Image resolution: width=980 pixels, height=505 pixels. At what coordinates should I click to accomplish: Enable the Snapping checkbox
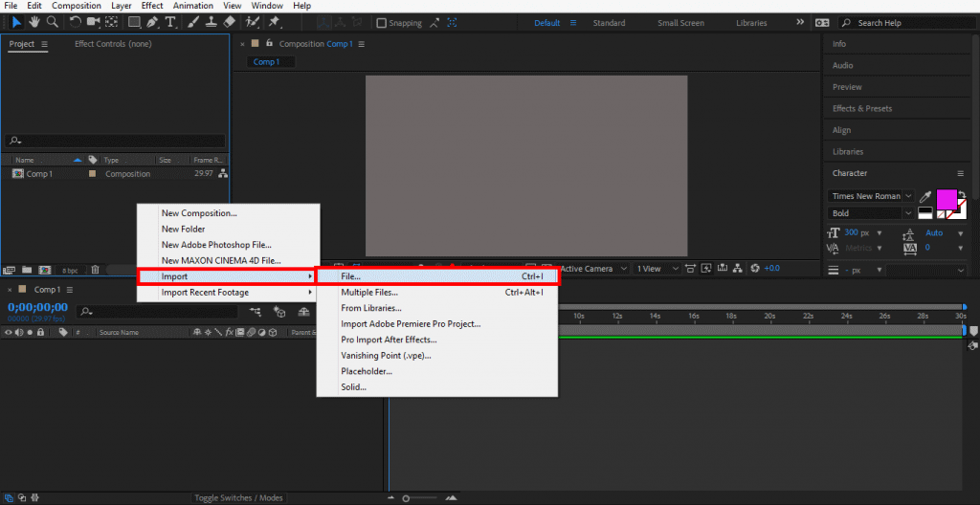381,23
